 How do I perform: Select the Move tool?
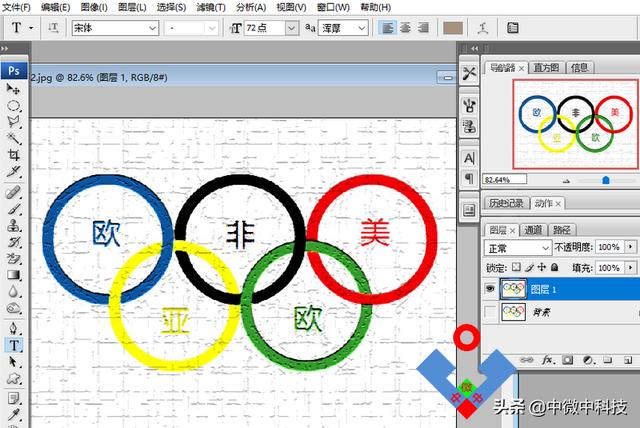coord(13,89)
